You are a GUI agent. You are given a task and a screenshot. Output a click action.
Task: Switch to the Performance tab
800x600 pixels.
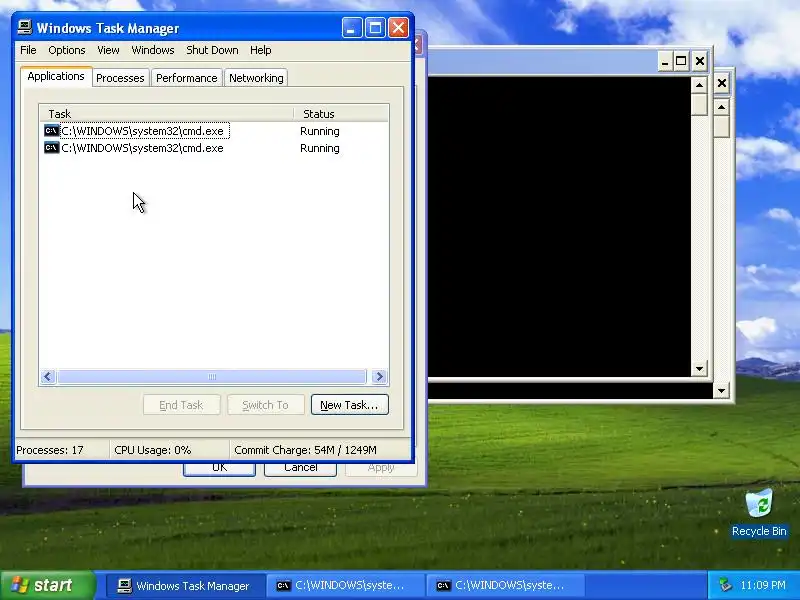(187, 78)
